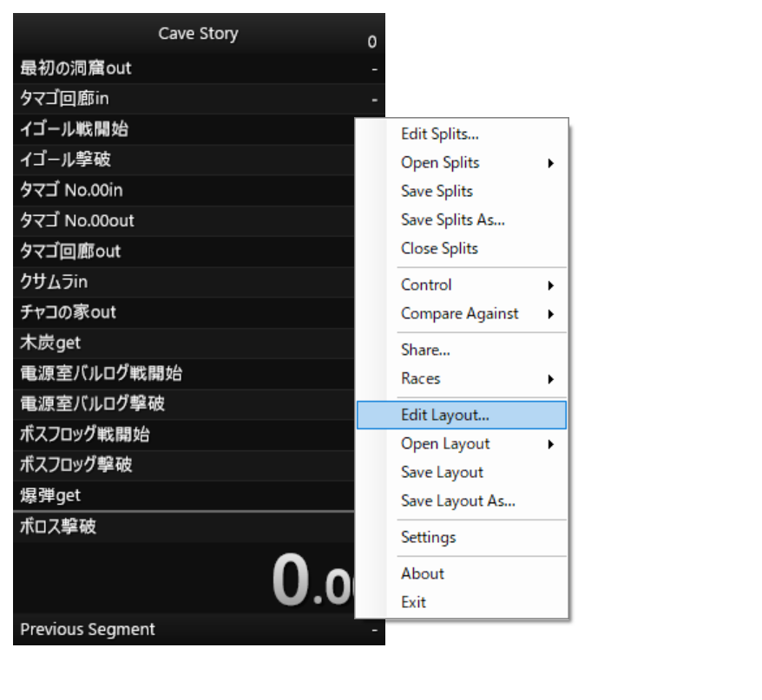Select the イゴール撃破 split row
Viewport: 762px width, 700px height.
(184, 160)
